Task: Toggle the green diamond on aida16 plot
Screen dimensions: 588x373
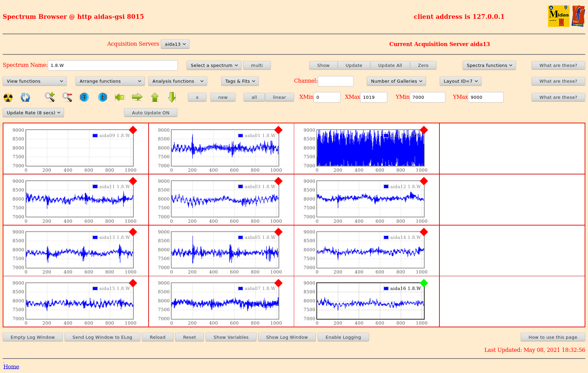Action: click(424, 283)
